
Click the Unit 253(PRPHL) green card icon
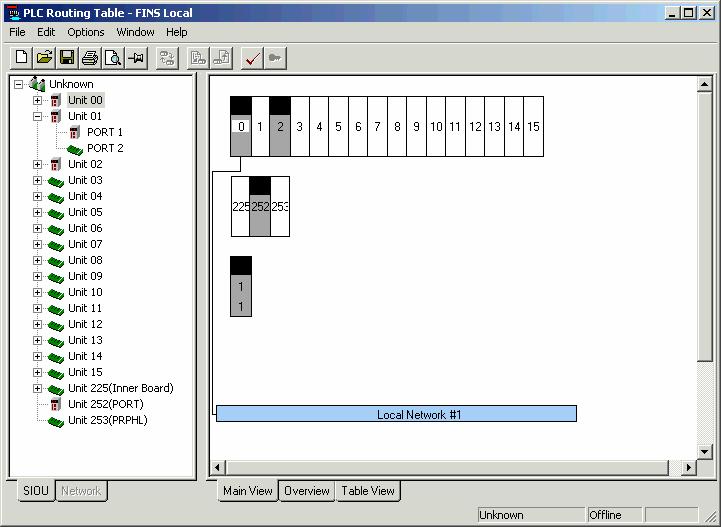coord(56,421)
